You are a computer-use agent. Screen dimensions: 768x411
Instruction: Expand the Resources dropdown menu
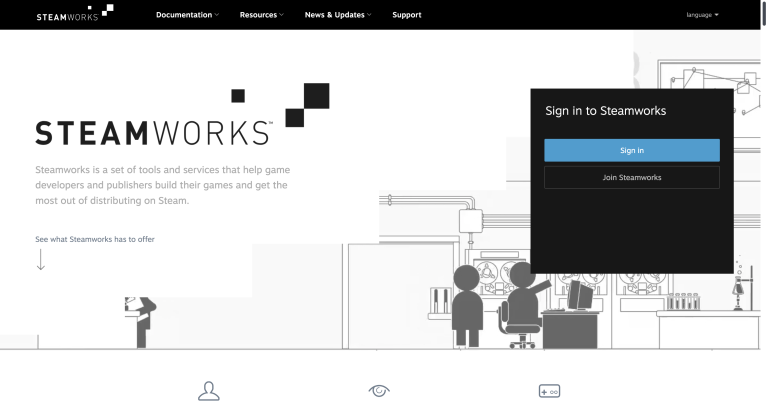point(261,15)
